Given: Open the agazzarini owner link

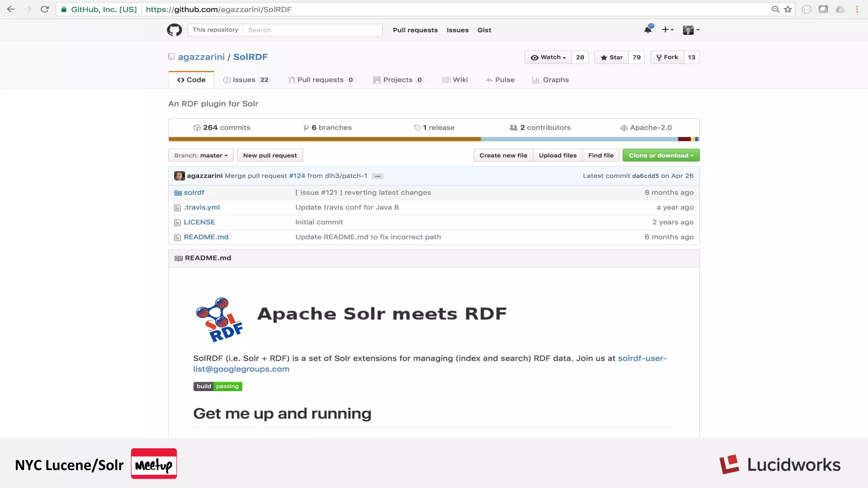Looking at the screenshot, I should click(x=201, y=57).
